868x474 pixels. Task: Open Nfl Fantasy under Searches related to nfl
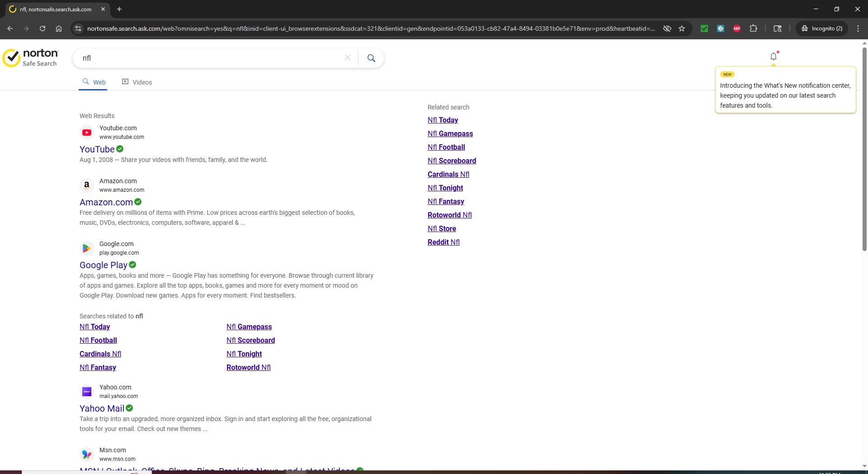98,367
